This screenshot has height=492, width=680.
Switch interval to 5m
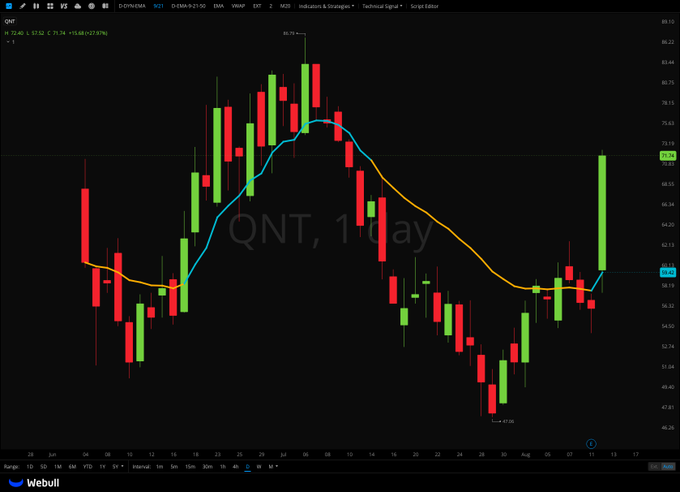click(174, 466)
